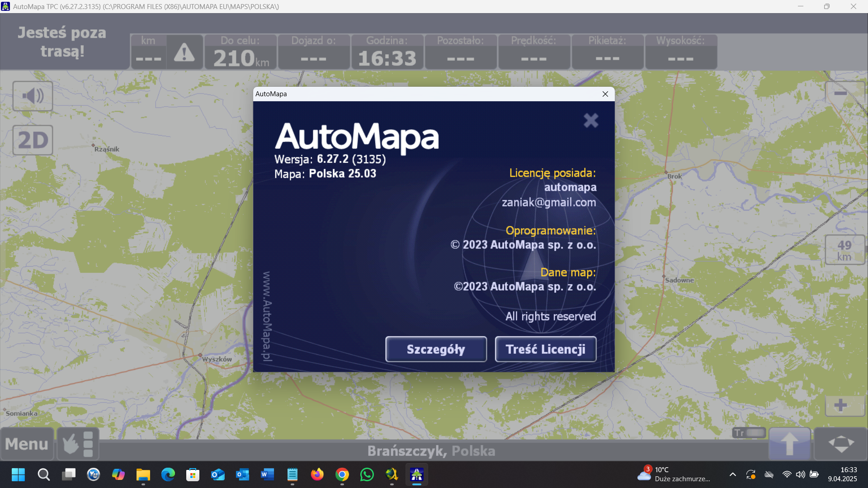
Task: Open the battery status tray icon
Action: (814, 474)
